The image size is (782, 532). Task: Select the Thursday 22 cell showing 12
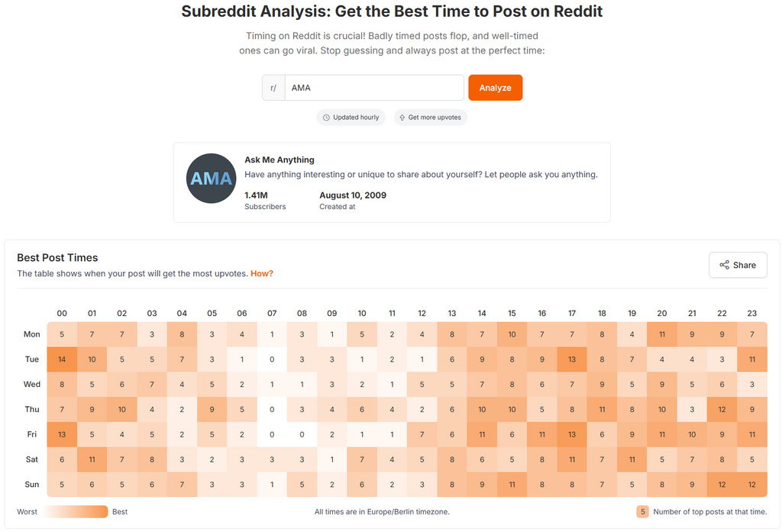click(722, 409)
